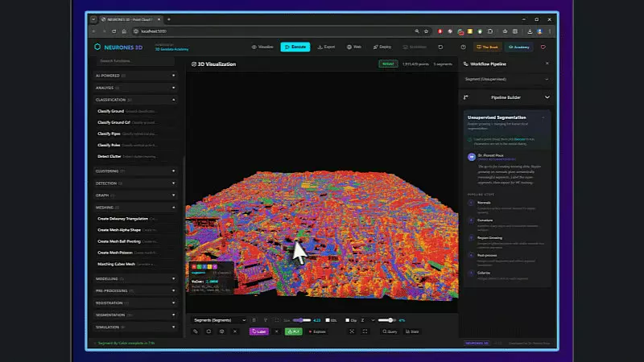Run the pipeline with the Execute button
The image size is (644, 362).
[x=295, y=47]
